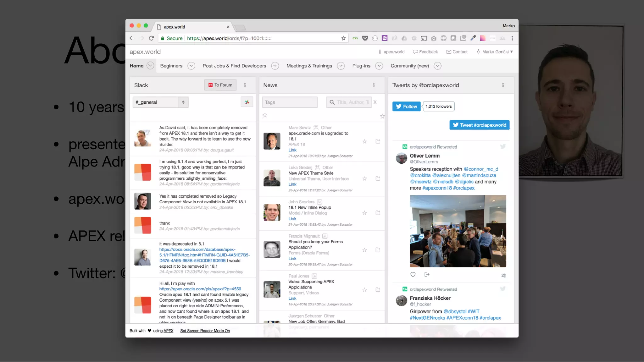Click the Twitter Follow button
This screenshot has width=644, height=362.
[406, 107]
